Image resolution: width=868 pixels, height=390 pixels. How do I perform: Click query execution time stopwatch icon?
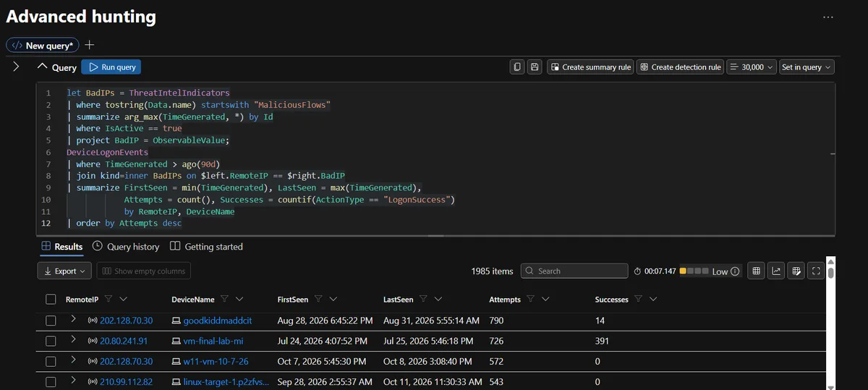point(637,271)
